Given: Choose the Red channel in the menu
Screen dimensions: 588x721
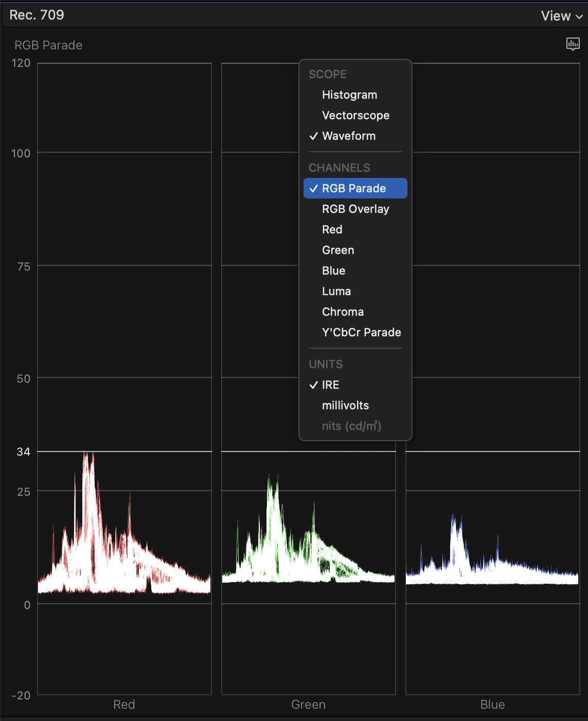Looking at the screenshot, I should click(x=355, y=229).
